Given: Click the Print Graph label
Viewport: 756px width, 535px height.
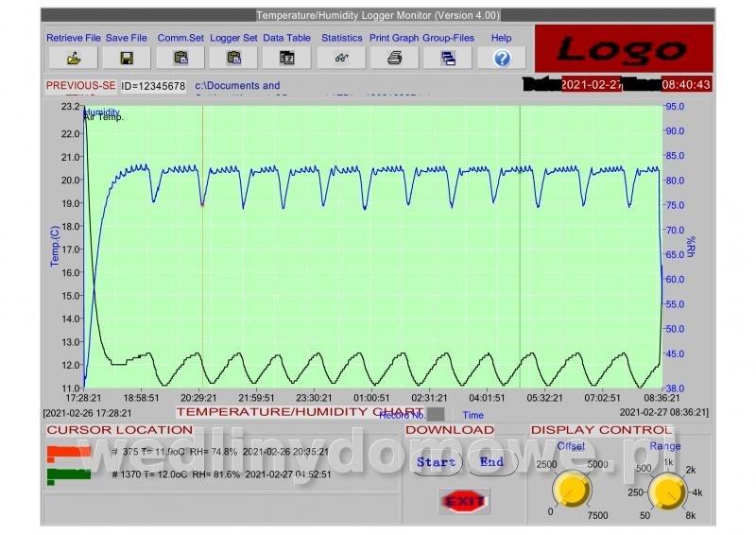Looking at the screenshot, I should 394,38.
